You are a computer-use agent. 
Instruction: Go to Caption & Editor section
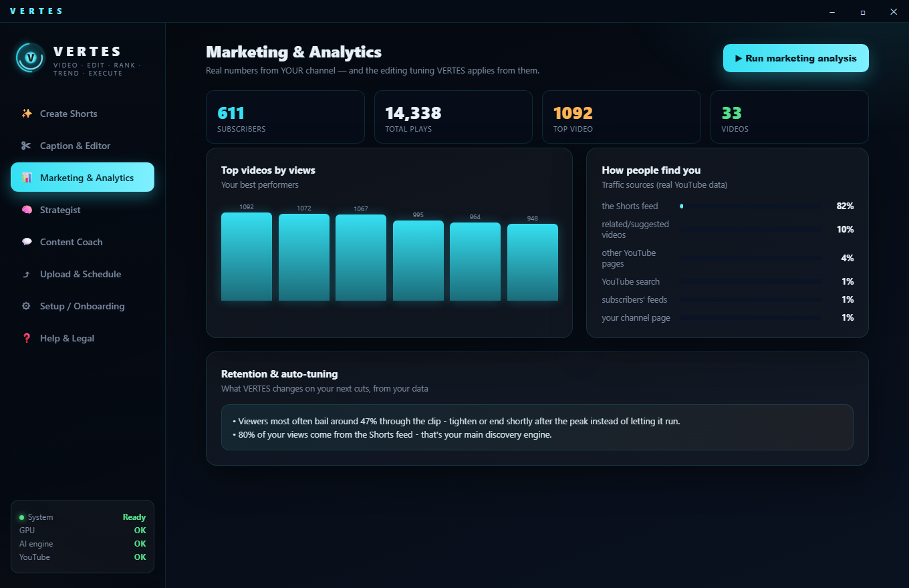coord(82,146)
